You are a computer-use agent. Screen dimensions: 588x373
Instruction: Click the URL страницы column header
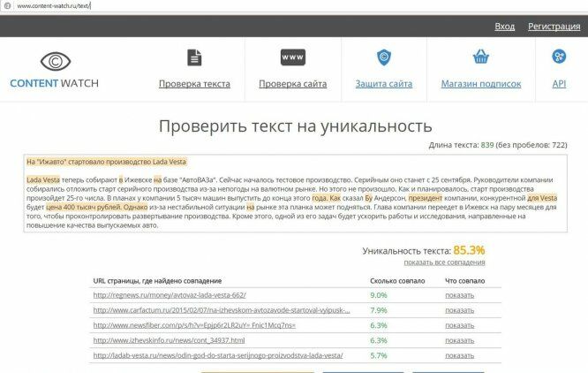[157, 281]
